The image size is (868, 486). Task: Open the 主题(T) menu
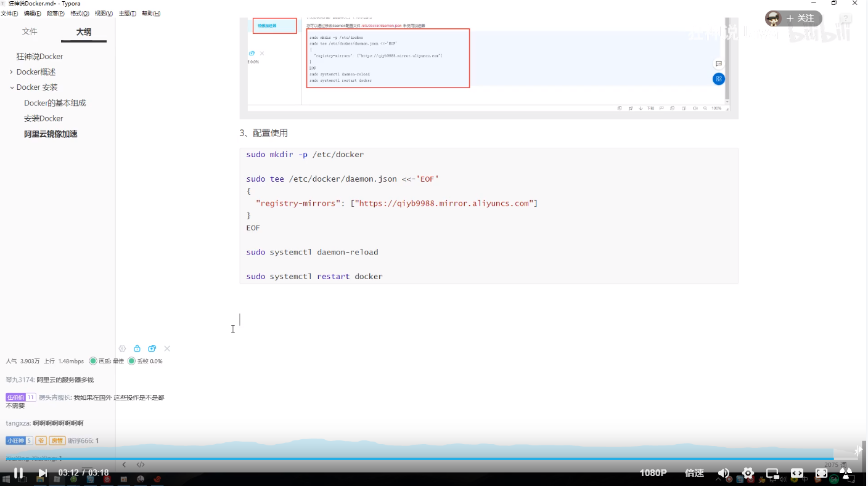pos(128,14)
